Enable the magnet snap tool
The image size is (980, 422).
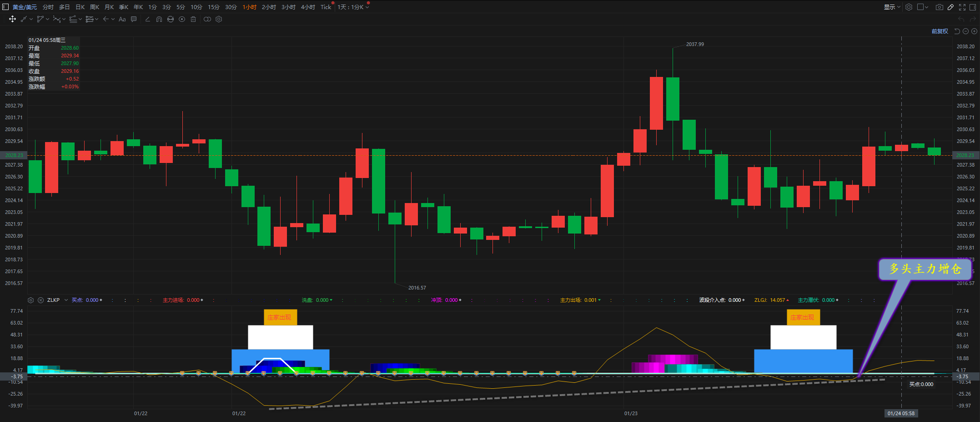(x=159, y=19)
